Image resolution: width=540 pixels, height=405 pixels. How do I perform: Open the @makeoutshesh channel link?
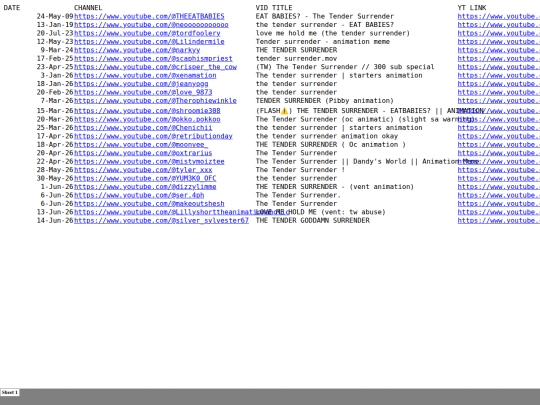tap(149, 204)
